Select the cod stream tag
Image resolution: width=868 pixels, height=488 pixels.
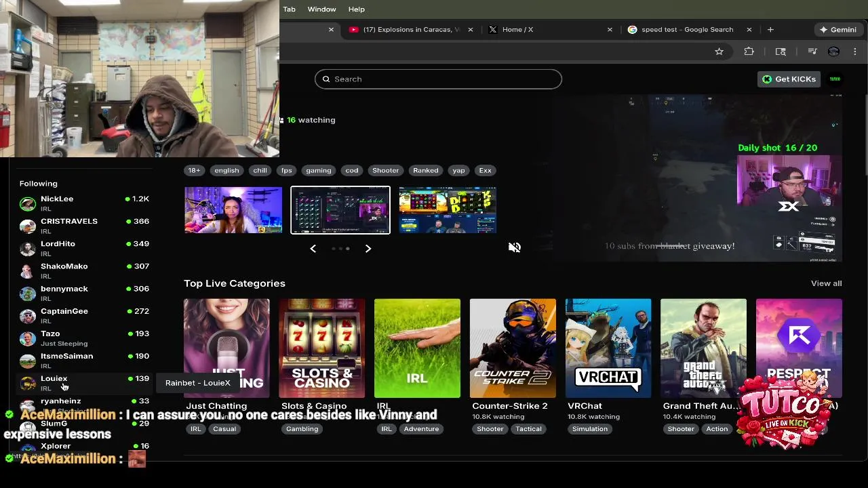pos(352,171)
